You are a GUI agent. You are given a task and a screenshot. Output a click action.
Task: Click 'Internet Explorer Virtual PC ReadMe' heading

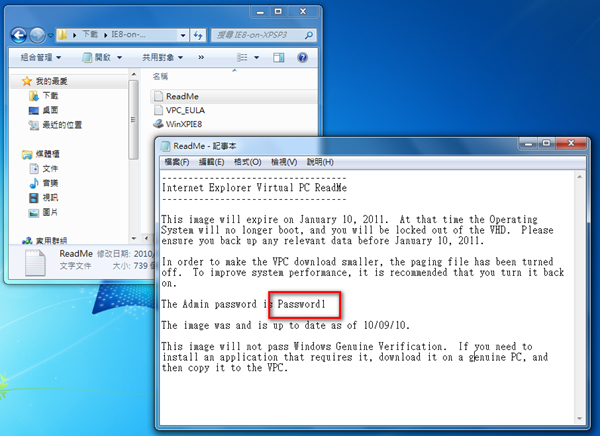coord(254,188)
